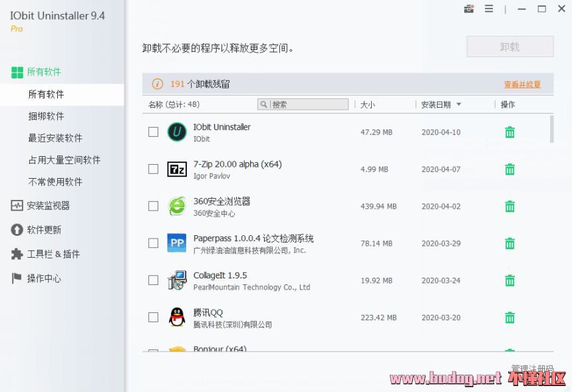Click the 安装监视器 monitor icon
The width and height of the screenshot is (572, 392).
(17, 205)
